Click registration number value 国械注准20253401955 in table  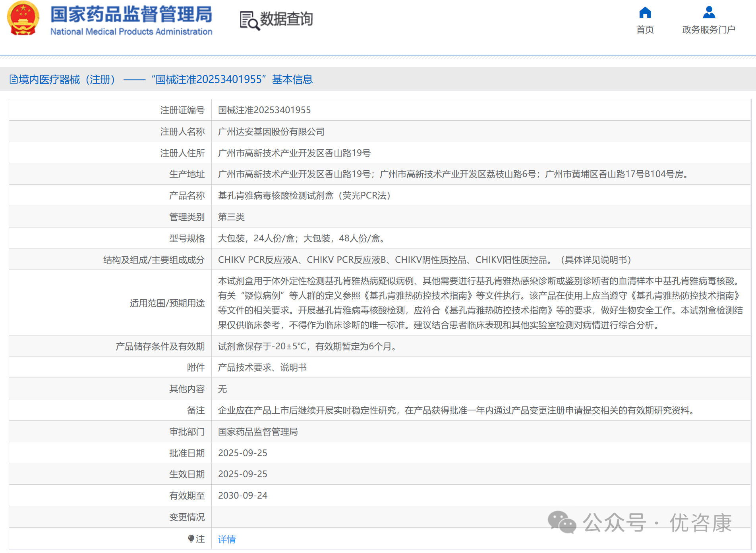[x=264, y=110]
